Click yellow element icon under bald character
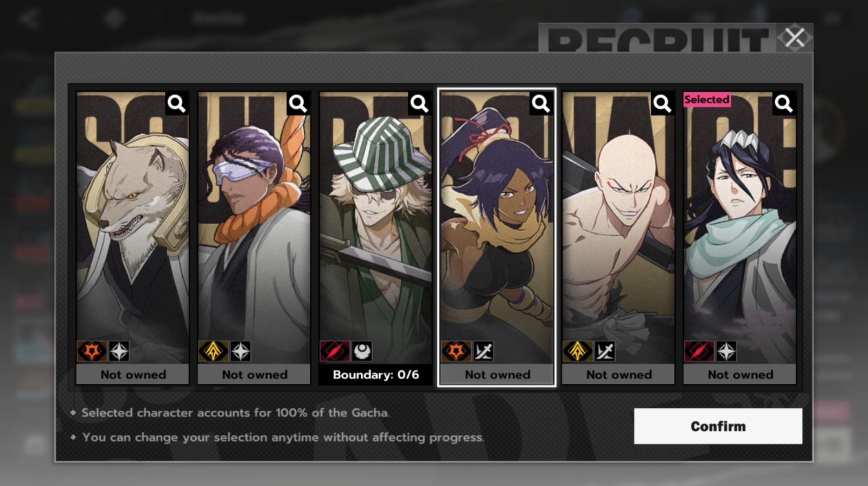The height and width of the screenshot is (486, 868). point(578,351)
